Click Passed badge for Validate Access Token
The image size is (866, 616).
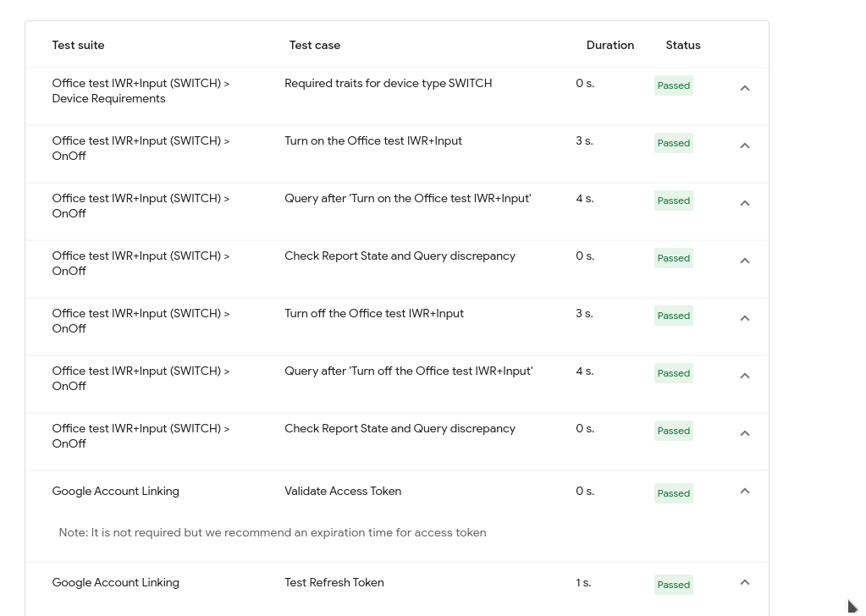(674, 493)
